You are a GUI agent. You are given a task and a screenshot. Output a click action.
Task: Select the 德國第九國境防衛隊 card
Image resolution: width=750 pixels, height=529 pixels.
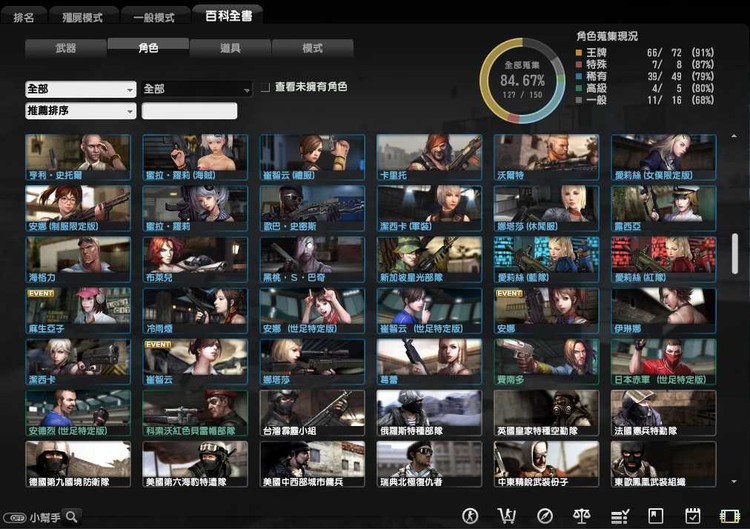[x=78, y=464]
